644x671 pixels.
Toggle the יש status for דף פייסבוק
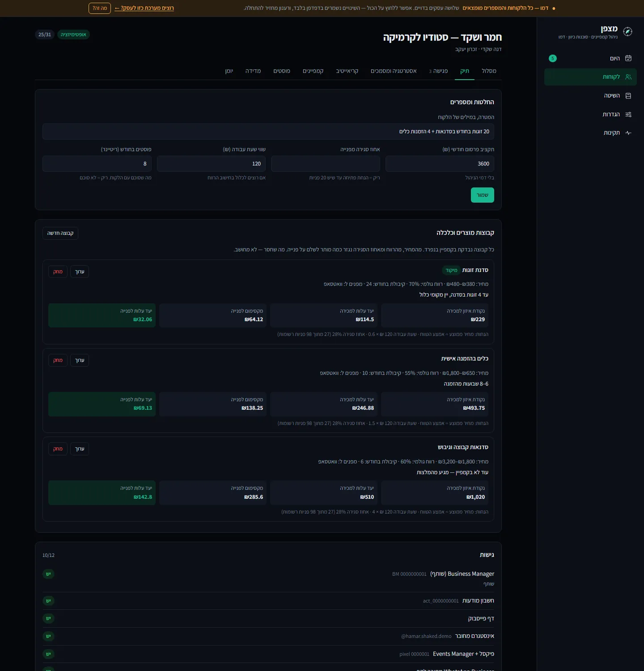click(48, 618)
